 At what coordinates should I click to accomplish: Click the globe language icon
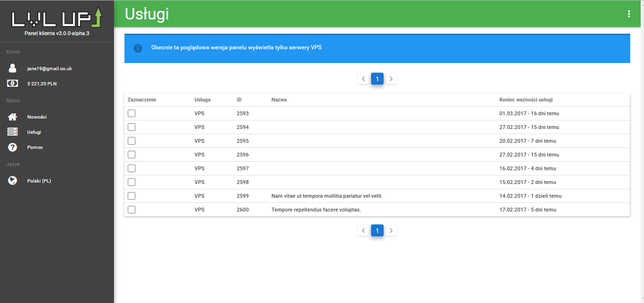coord(13,181)
